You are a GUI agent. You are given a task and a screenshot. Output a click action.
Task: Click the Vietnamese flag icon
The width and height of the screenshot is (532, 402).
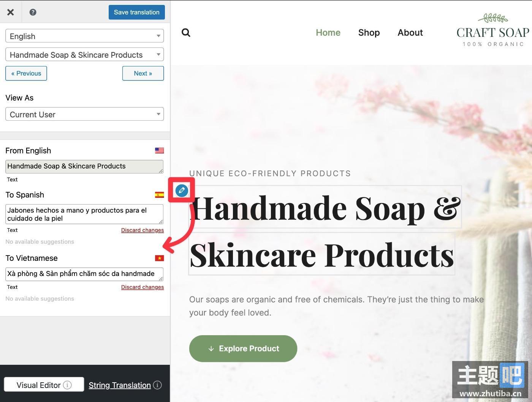(159, 258)
